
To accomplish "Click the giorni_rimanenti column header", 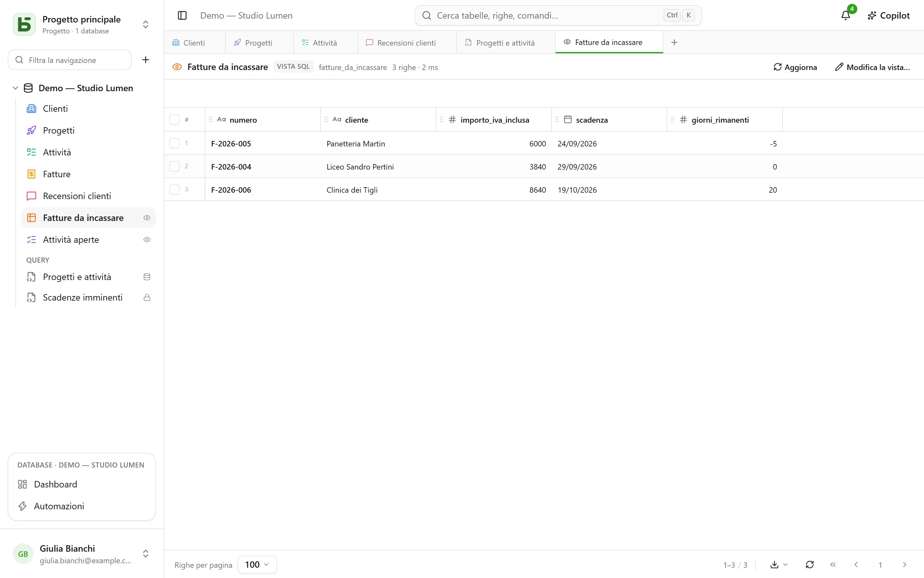I will point(724,120).
